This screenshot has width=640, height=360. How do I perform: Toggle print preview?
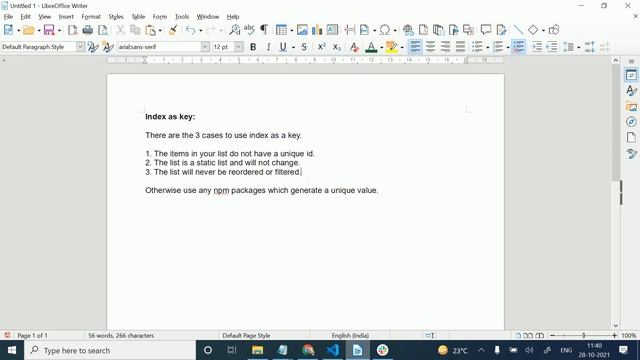pyautogui.click(x=103, y=30)
